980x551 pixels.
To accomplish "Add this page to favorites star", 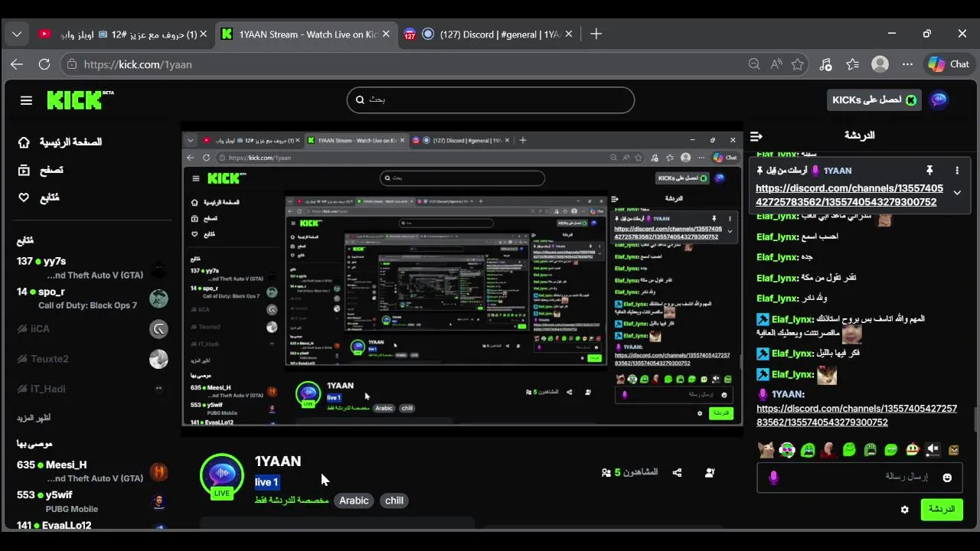I will [798, 64].
